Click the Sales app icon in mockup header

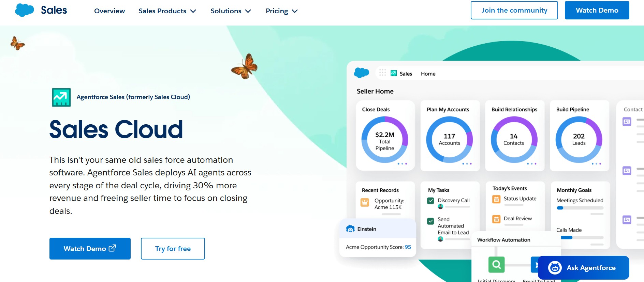394,73
